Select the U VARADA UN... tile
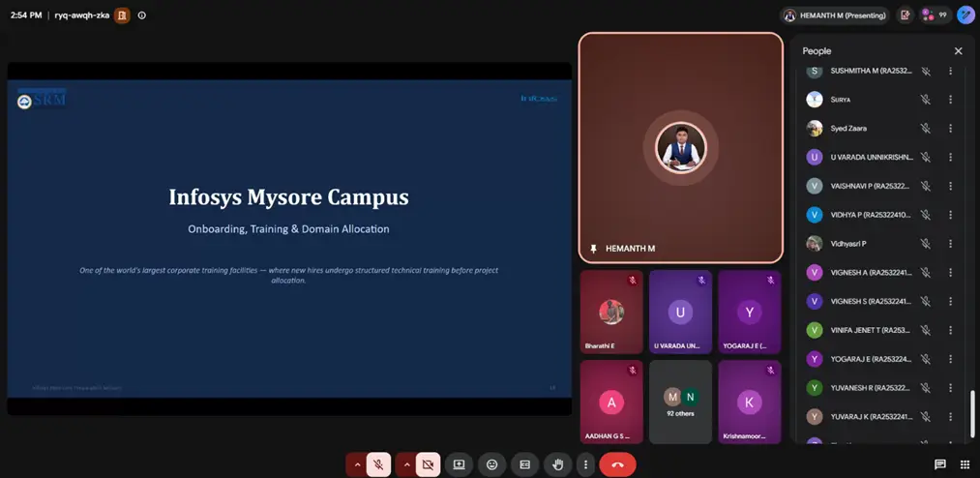 tap(680, 312)
